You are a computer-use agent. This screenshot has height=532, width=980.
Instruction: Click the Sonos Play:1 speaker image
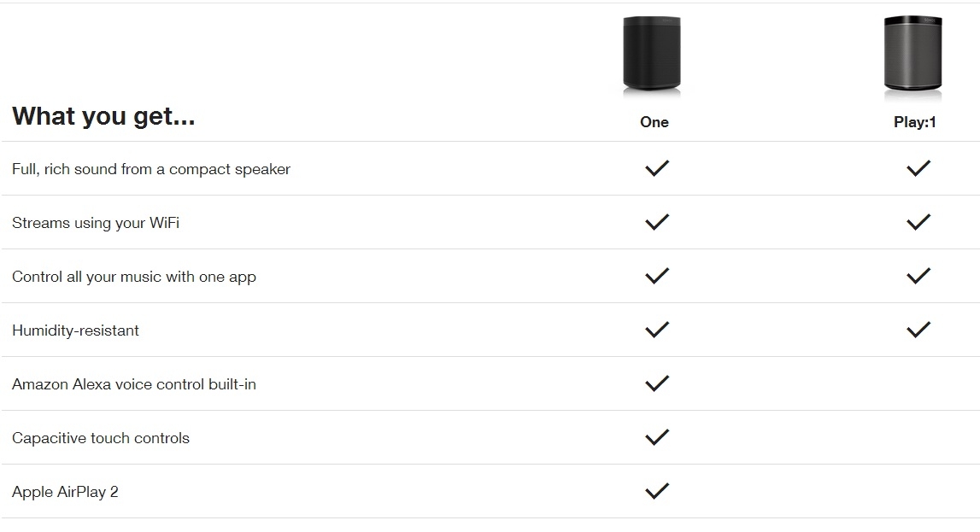pyautogui.click(x=913, y=56)
